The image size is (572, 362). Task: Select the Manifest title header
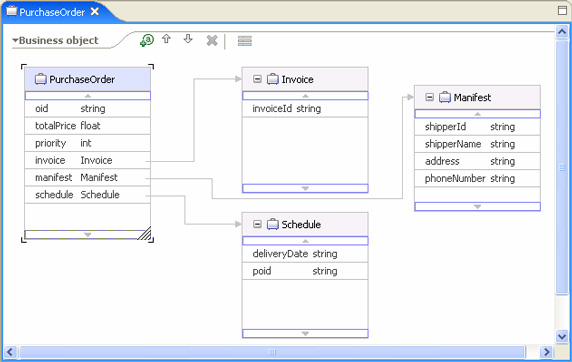(478, 97)
